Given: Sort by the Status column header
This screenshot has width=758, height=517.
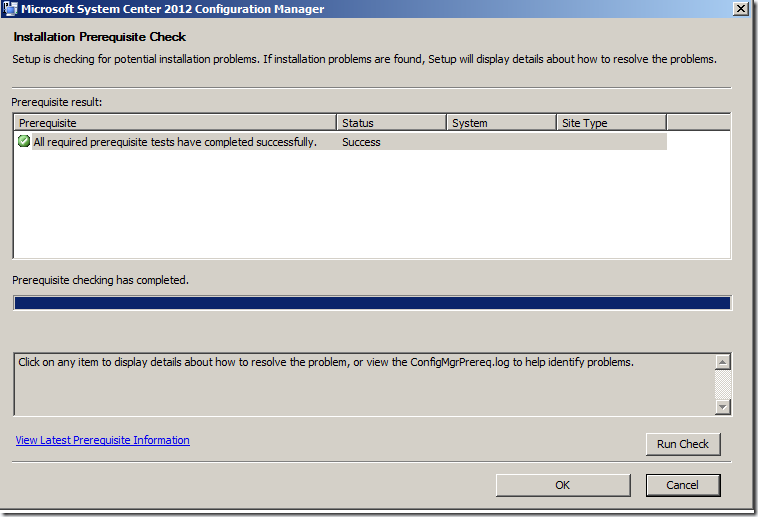Looking at the screenshot, I should pos(390,123).
